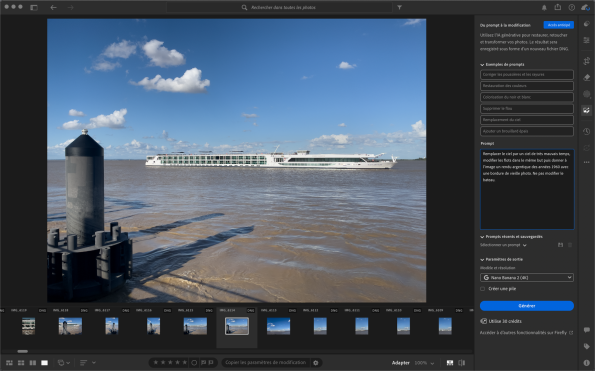Open notifications bell
This screenshot has height=371, width=595.
(x=544, y=7)
